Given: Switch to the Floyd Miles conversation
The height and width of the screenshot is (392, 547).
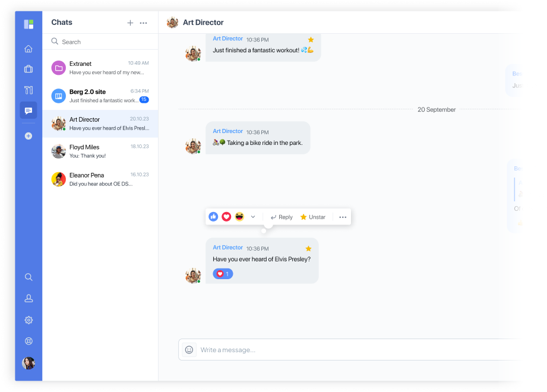Looking at the screenshot, I should (100, 151).
